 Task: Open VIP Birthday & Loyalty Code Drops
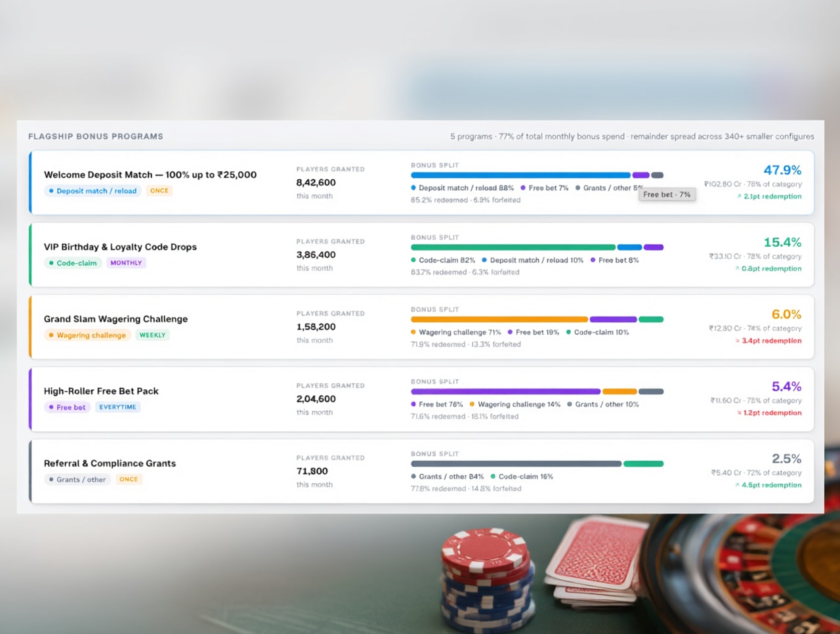[120, 247]
